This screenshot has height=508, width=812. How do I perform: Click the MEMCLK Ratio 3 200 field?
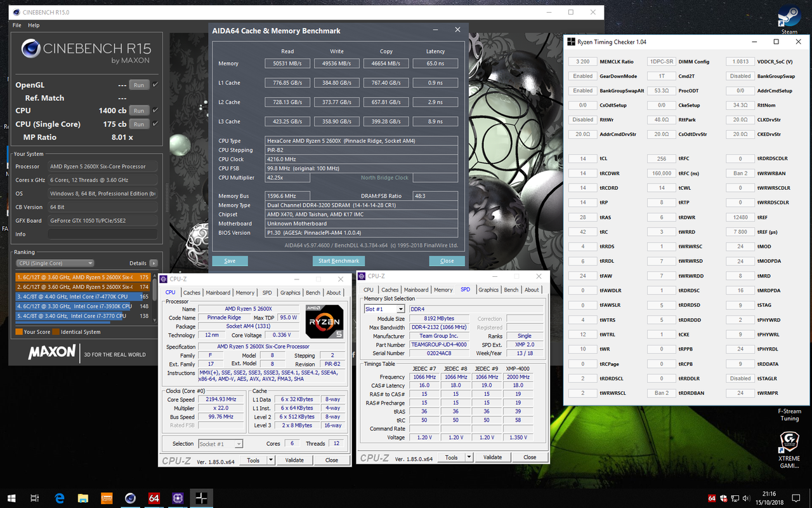tap(582, 62)
